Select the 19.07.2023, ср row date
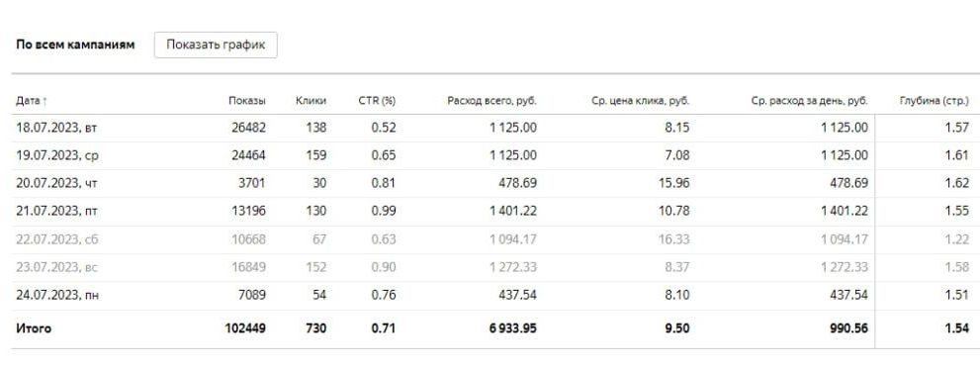 click(57, 155)
